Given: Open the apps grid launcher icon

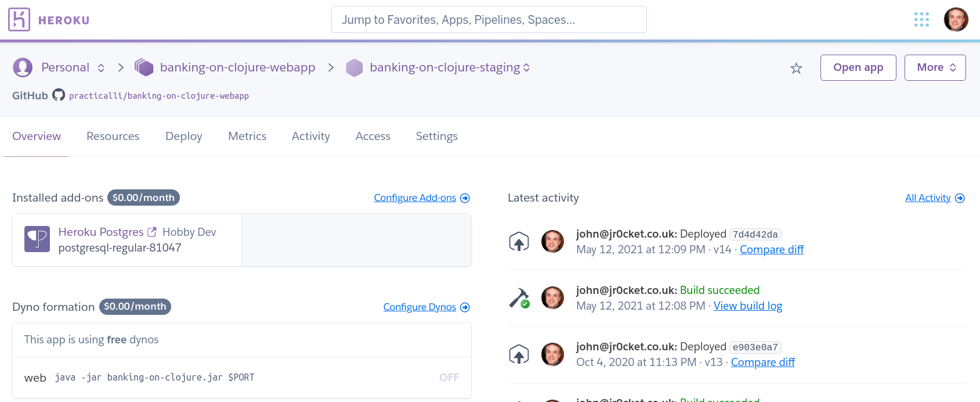Looking at the screenshot, I should (921, 20).
